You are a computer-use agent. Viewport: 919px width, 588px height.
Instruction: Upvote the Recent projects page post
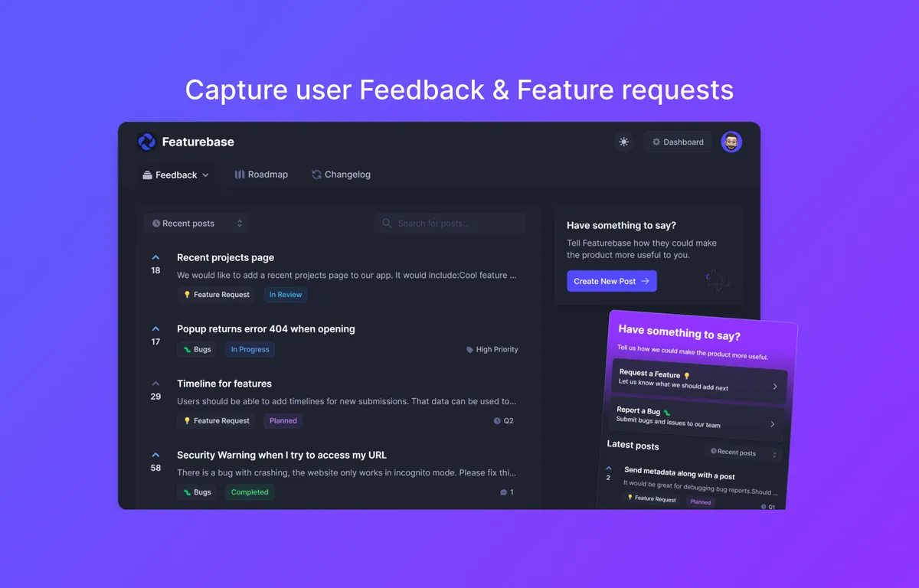(x=155, y=258)
